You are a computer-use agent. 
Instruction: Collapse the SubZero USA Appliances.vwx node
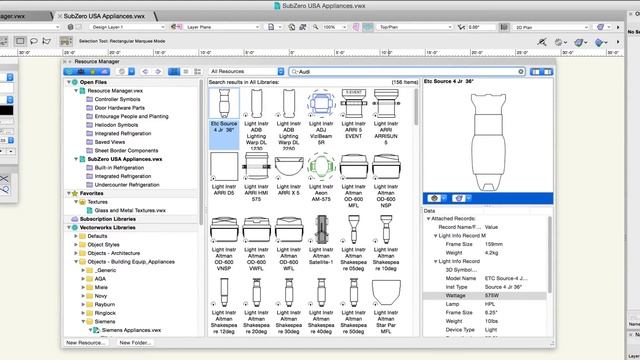coord(76,159)
